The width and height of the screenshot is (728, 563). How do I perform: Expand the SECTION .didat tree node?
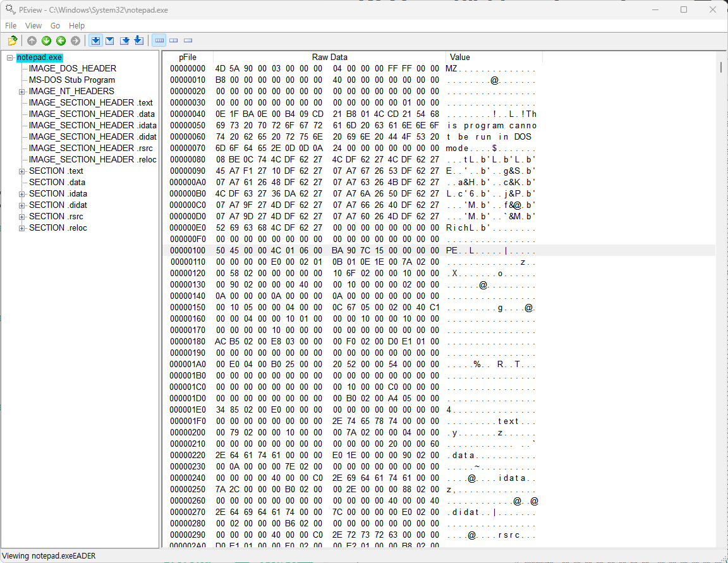tap(21, 205)
